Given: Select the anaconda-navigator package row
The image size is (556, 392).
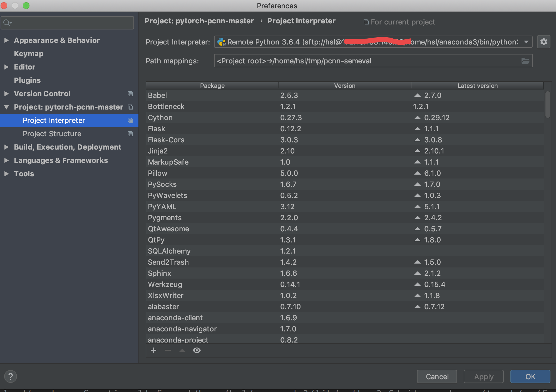Looking at the screenshot, I should click(345, 329).
